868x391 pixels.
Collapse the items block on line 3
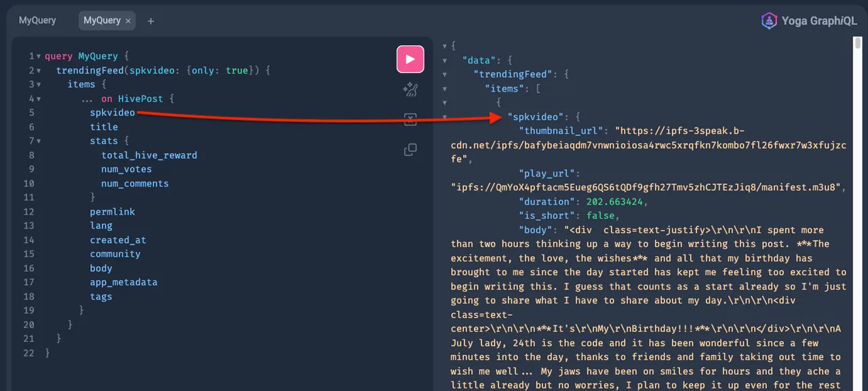38,85
